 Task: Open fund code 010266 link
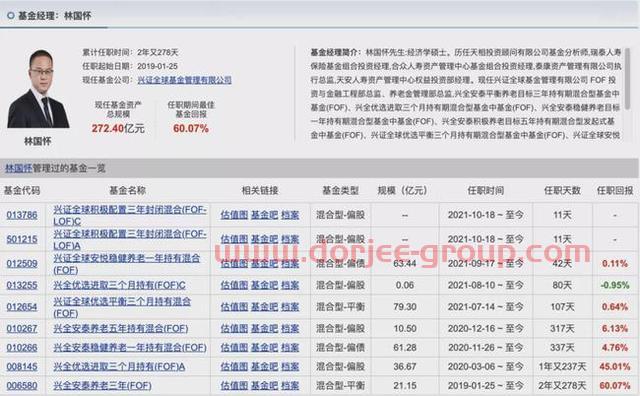point(22,347)
